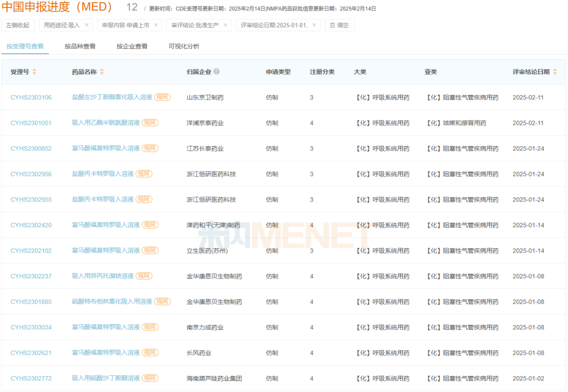
Task: Switch to 按受理号查看 tab
Action: coord(25,46)
